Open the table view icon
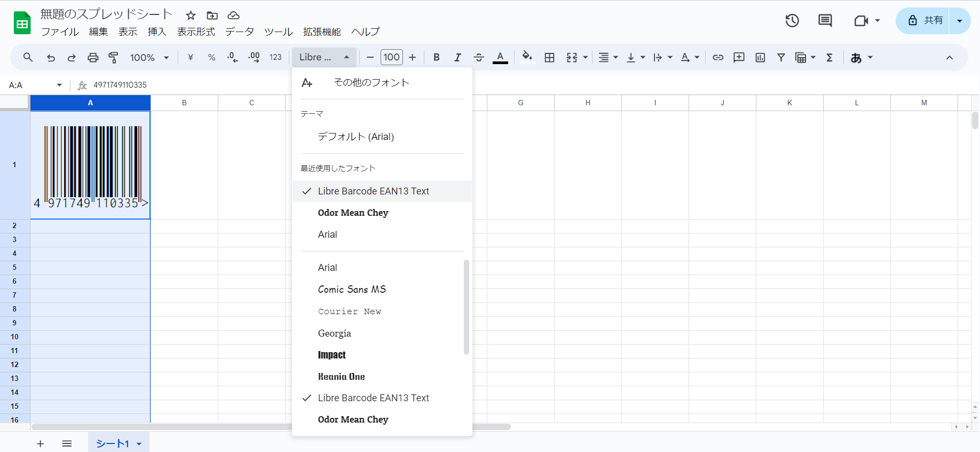The image size is (980, 452). click(801, 57)
